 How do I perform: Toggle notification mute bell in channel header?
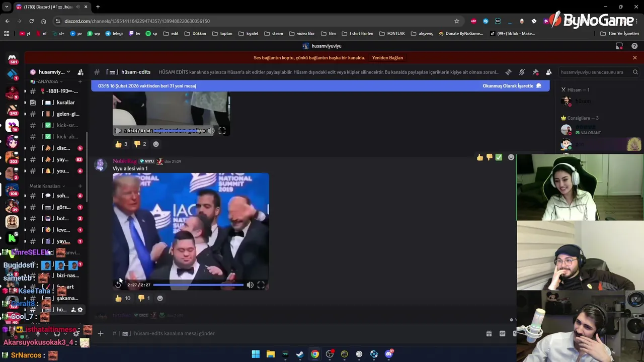pyautogui.click(x=522, y=72)
